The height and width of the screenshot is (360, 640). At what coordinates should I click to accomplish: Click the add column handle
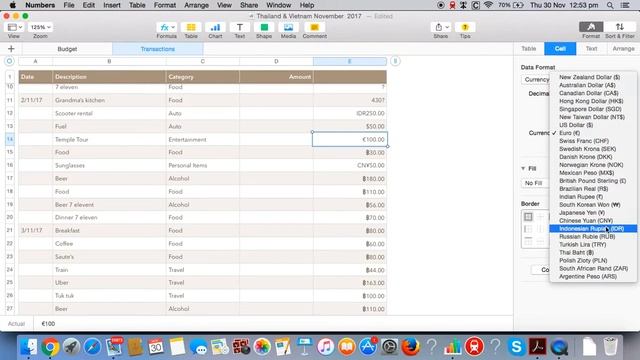395,61
